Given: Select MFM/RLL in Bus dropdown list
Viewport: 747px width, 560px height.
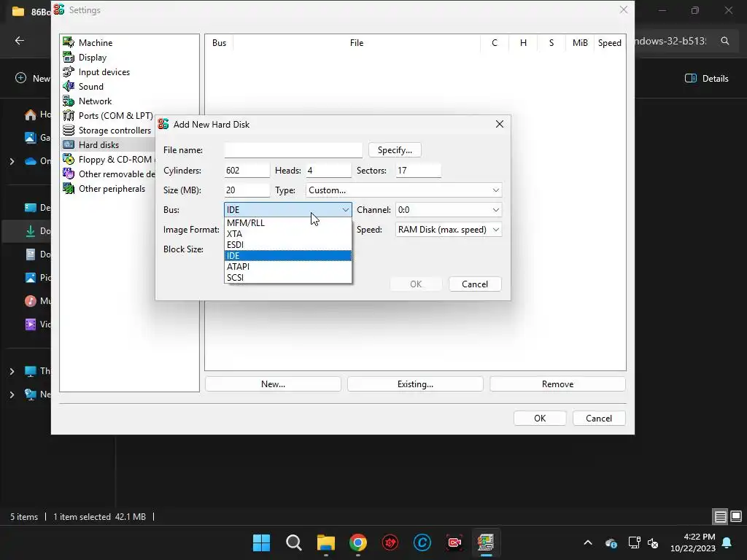Looking at the screenshot, I should 287,223.
